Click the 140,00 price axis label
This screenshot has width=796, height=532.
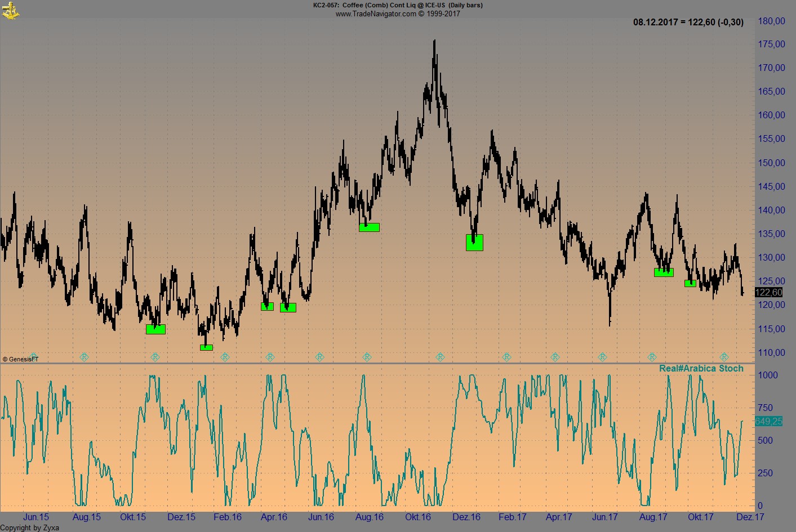(x=772, y=210)
